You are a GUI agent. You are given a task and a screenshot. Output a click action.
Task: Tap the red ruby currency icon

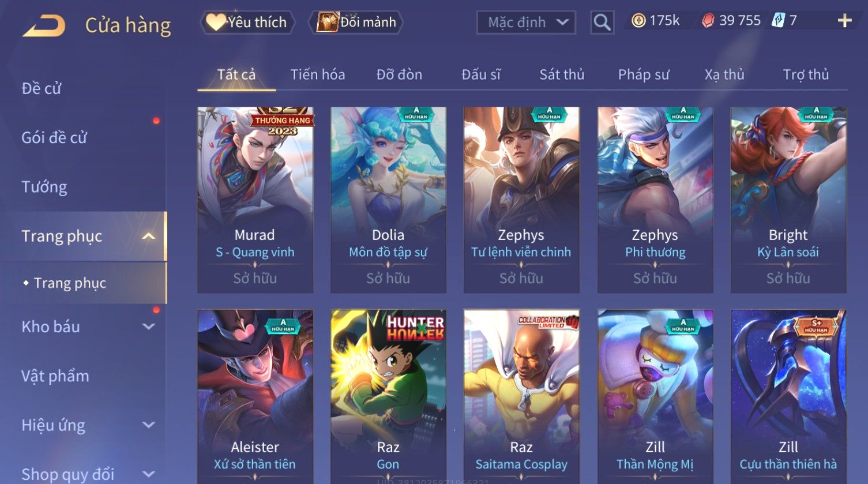tap(708, 21)
